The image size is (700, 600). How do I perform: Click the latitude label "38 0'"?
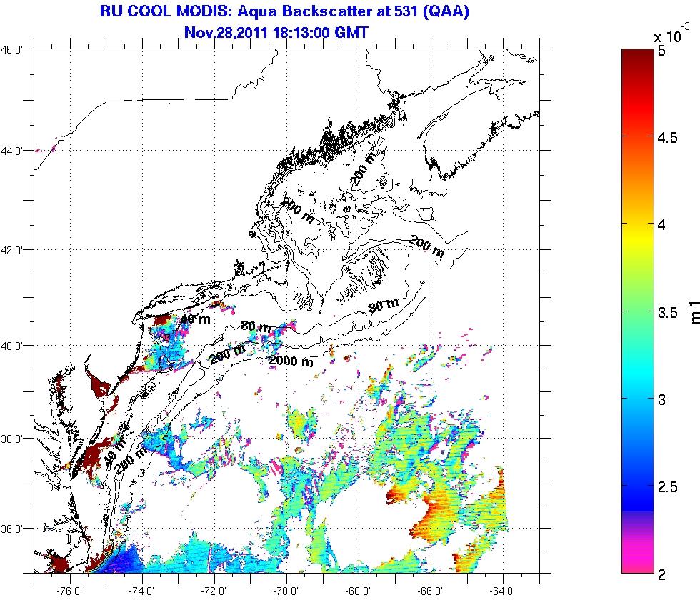tap(12, 439)
